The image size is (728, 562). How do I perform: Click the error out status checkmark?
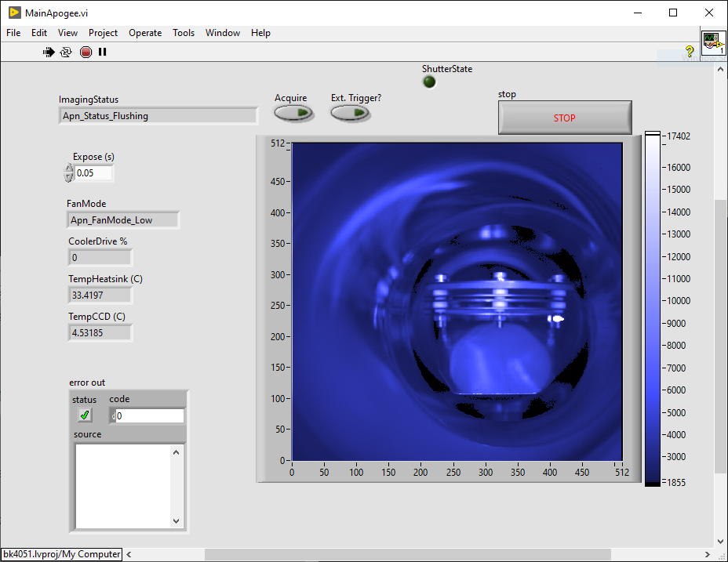point(85,415)
